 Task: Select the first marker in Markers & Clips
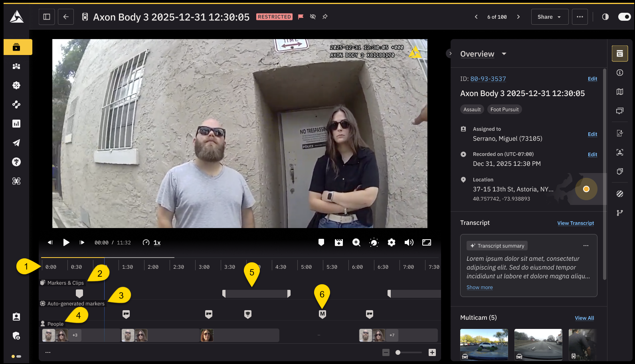point(79,294)
